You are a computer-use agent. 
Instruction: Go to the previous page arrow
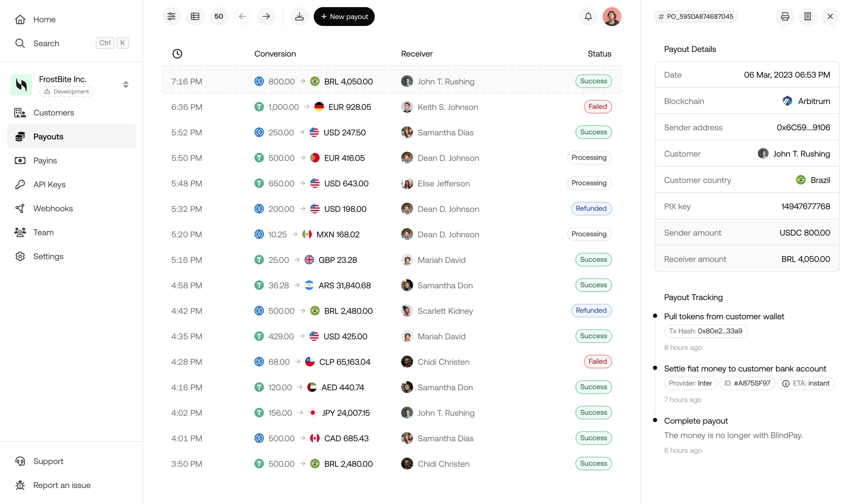click(243, 16)
